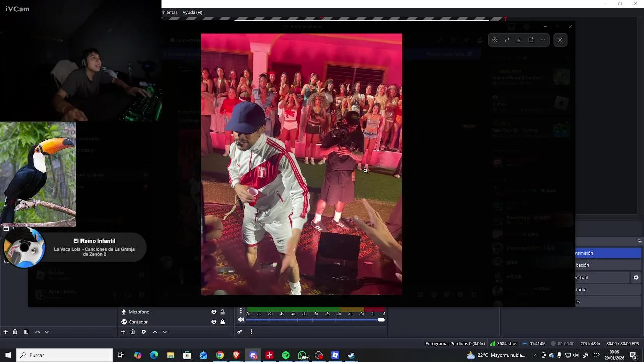Close the Discord image viewer overlay

[x=560, y=40]
